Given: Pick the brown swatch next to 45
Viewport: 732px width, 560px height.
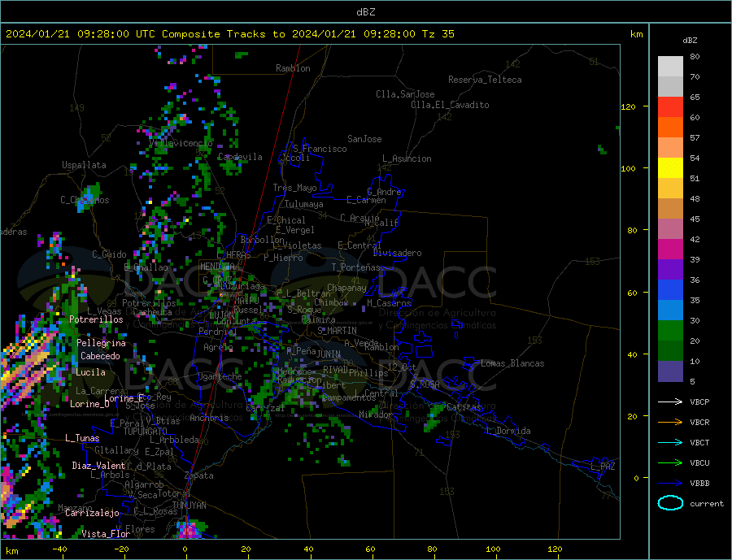Looking at the screenshot, I should click(x=670, y=209).
